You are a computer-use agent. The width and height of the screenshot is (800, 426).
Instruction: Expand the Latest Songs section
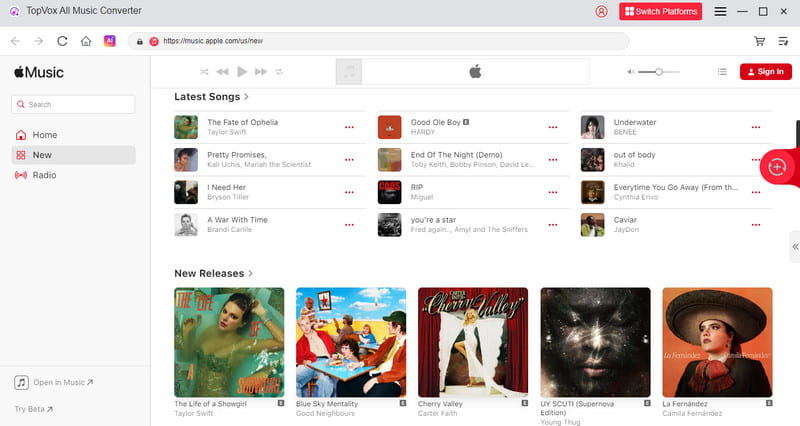211,96
